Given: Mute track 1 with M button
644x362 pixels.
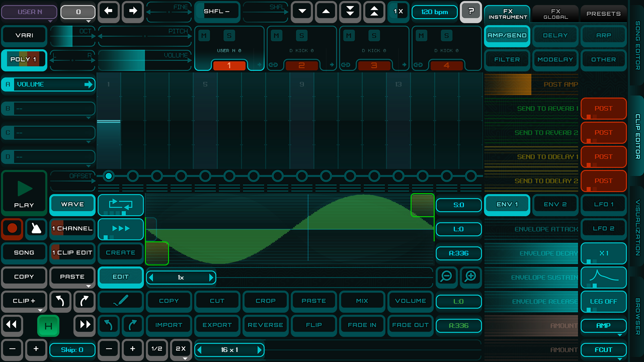Looking at the screenshot, I should pyautogui.click(x=204, y=36).
